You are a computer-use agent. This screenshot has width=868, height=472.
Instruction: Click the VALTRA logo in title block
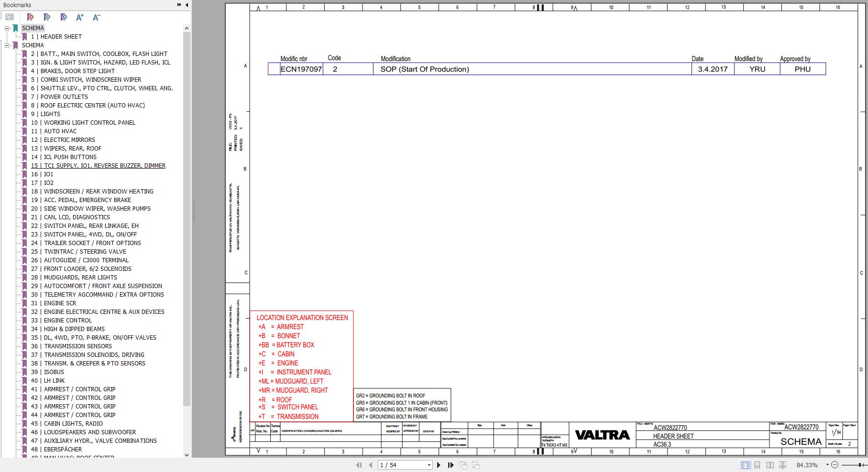click(x=602, y=435)
